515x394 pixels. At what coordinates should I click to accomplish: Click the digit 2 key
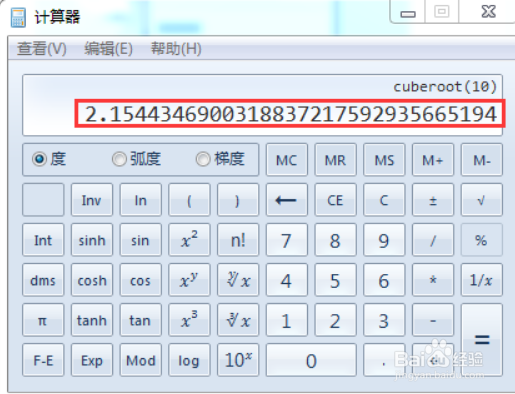(x=335, y=320)
